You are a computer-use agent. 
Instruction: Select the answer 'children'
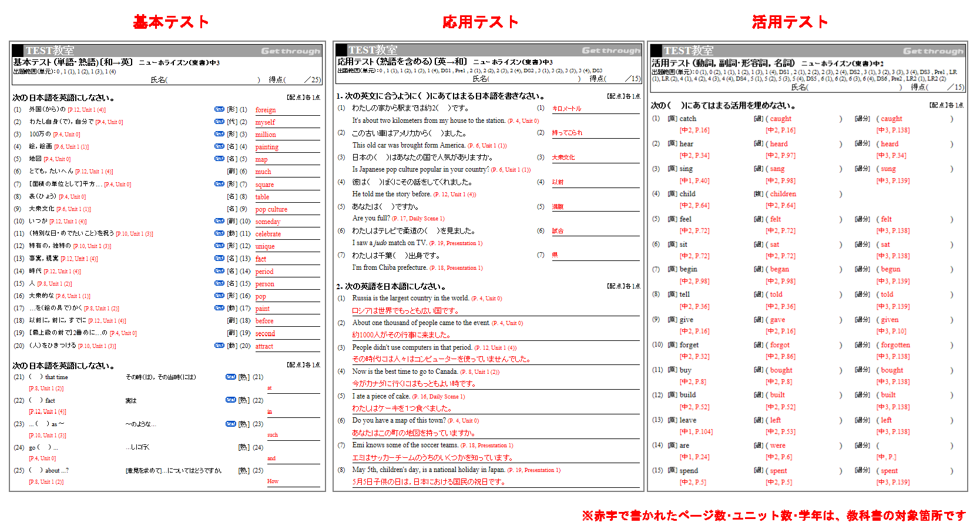pyautogui.click(x=783, y=194)
